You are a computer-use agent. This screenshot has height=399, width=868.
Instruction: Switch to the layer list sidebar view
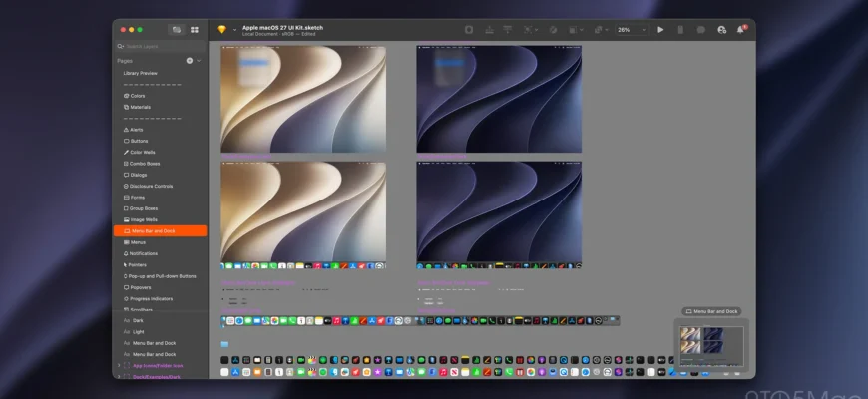(x=177, y=30)
